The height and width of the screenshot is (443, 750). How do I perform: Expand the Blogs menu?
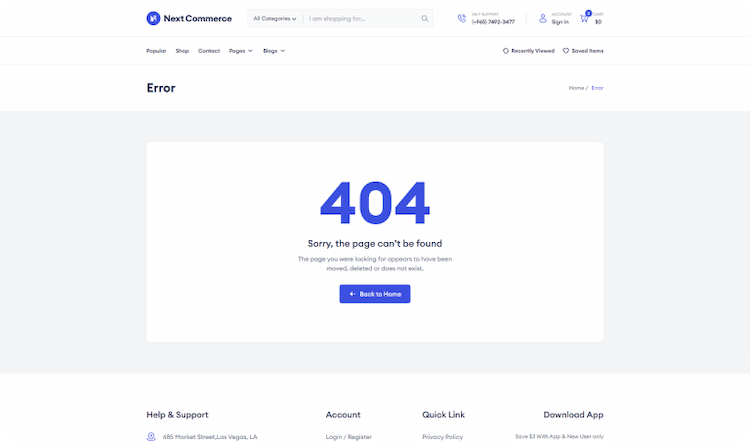click(273, 50)
